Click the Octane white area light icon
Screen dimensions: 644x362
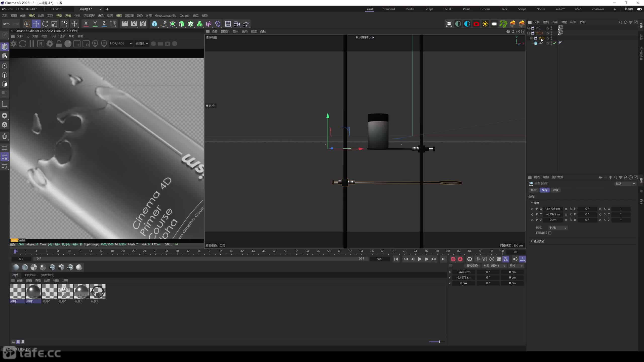[x=494, y=24]
